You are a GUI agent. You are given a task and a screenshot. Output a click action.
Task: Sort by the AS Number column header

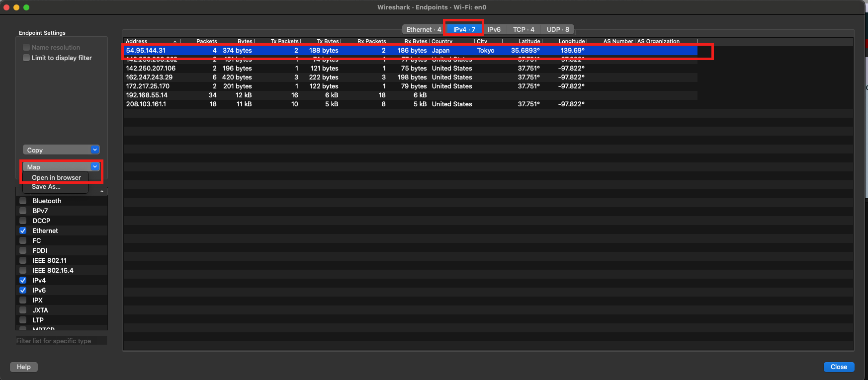point(611,41)
